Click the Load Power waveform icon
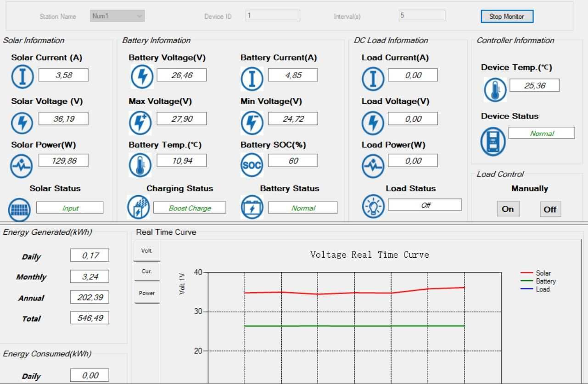588x384 pixels. pyautogui.click(x=373, y=166)
